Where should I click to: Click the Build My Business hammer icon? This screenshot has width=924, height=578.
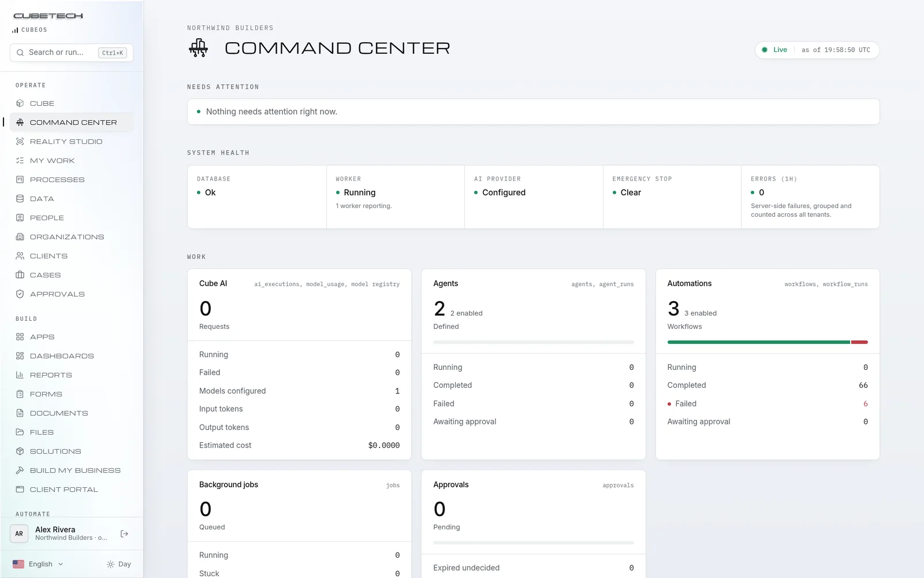[x=20, y=470]
